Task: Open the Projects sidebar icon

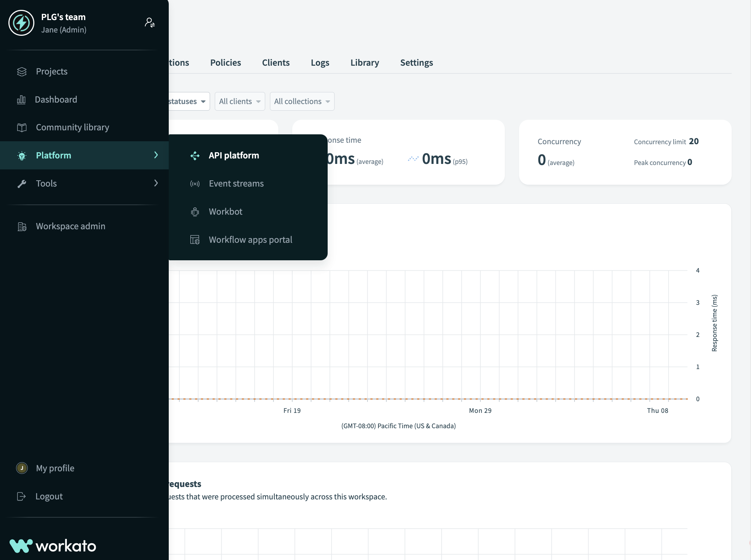Action: (22, 71)
